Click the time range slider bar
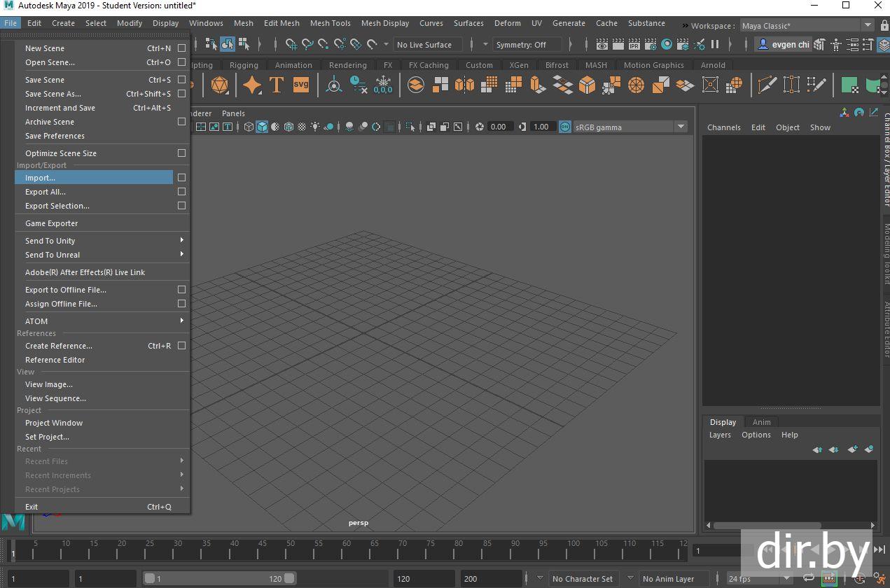 219,579
